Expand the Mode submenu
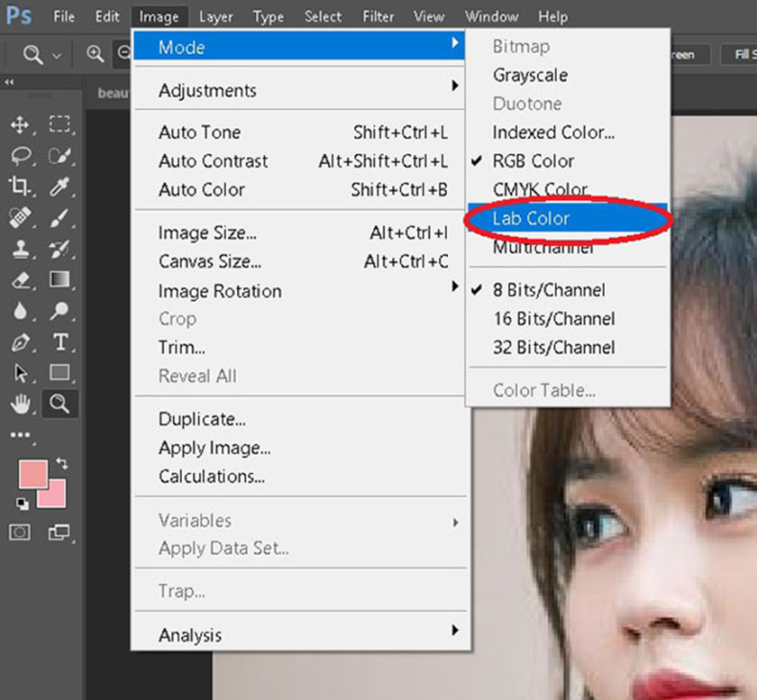757x700 pixels. (299, 46)
